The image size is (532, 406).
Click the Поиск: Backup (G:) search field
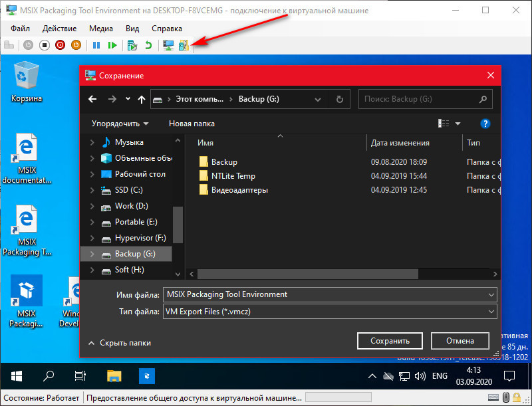tap(426, 99)
